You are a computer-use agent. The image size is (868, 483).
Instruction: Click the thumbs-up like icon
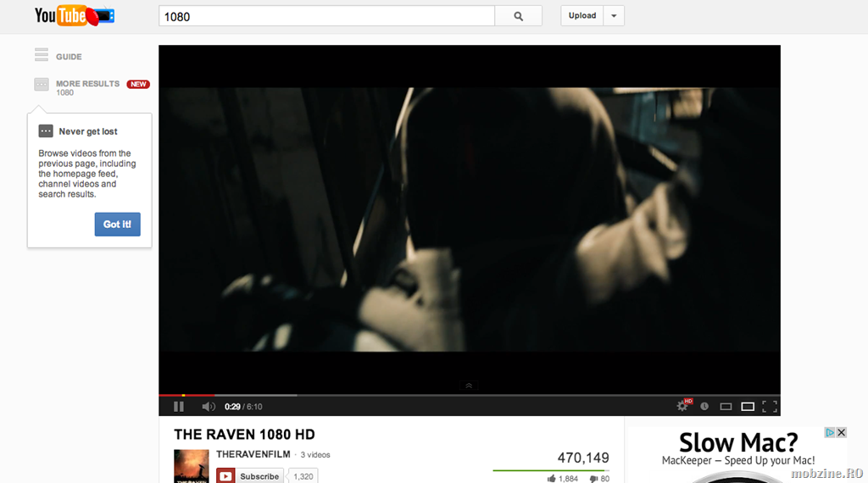click(551, 479)
